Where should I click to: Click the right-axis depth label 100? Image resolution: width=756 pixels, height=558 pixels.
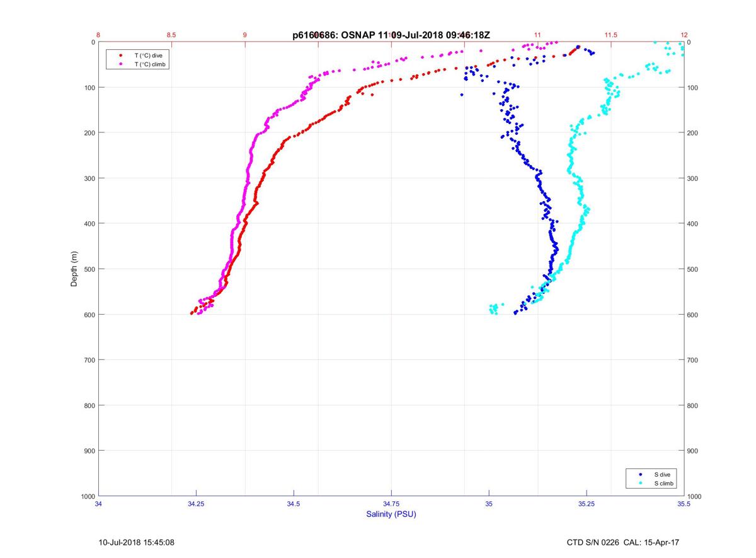click(x=693, y=88)
